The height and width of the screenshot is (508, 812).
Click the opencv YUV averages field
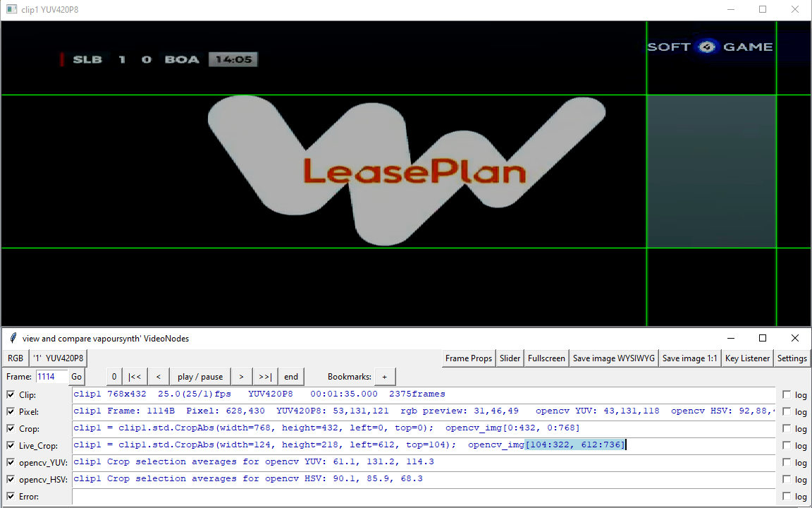[x=424, y=462]
